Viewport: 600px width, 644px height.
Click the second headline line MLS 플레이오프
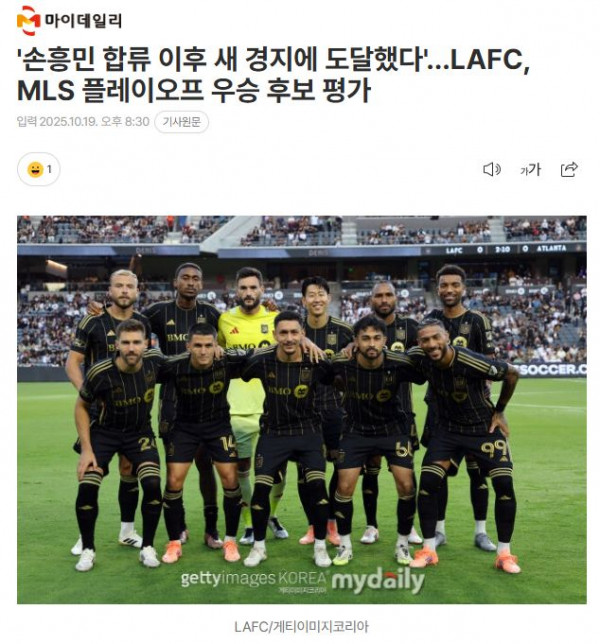pos(194,91)
